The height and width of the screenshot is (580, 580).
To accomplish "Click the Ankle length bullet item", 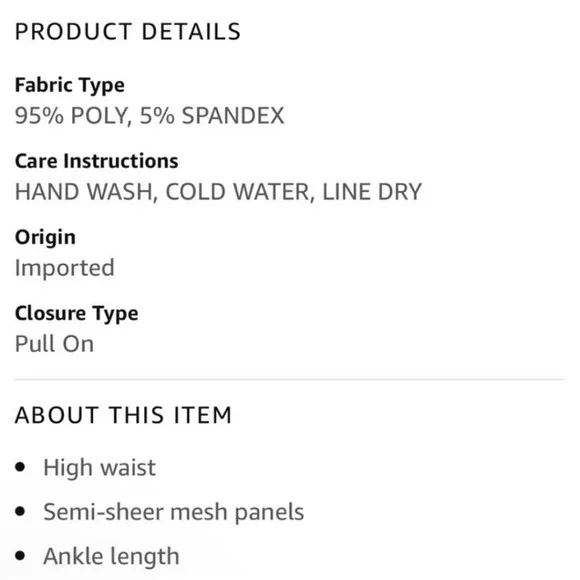I will [x=111, y=556].
